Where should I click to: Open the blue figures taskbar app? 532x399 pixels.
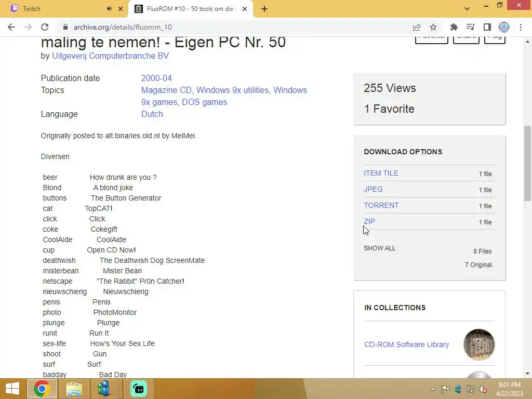104,389
